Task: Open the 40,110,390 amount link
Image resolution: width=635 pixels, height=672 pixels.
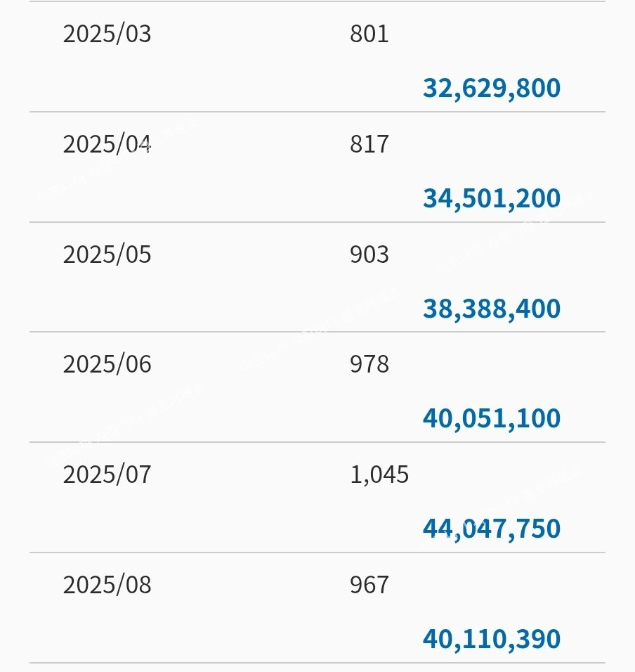Action: (491, 640)
